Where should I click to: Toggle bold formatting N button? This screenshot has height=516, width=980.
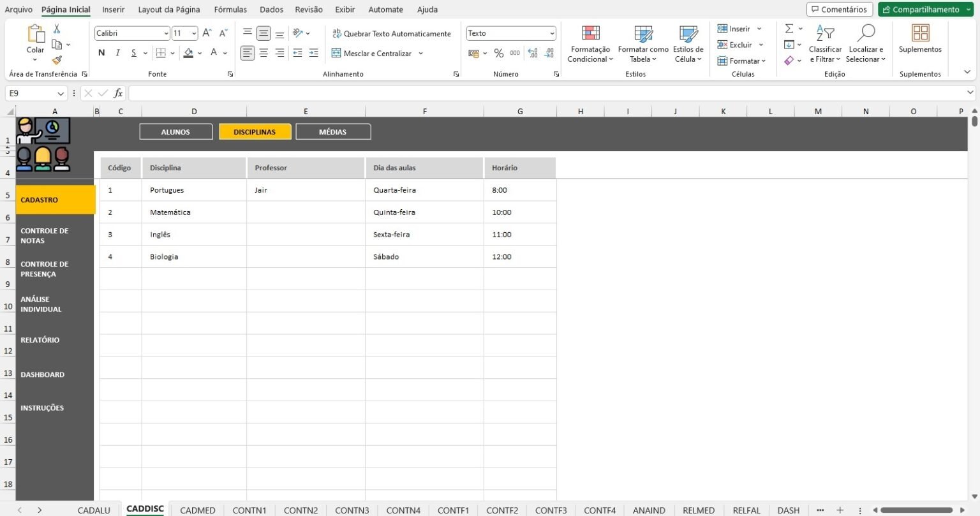tap(101, 53)
